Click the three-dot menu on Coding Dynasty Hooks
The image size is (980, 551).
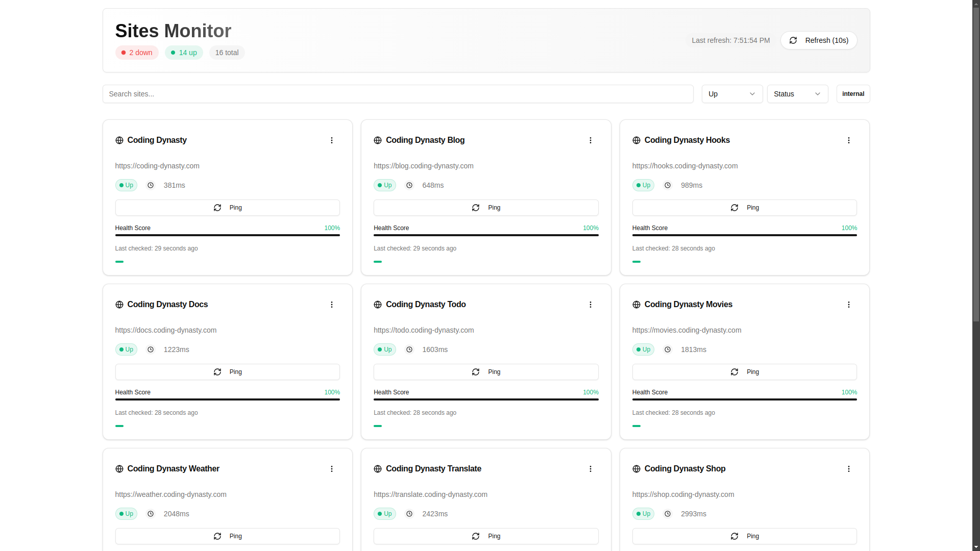click(849, 140)
